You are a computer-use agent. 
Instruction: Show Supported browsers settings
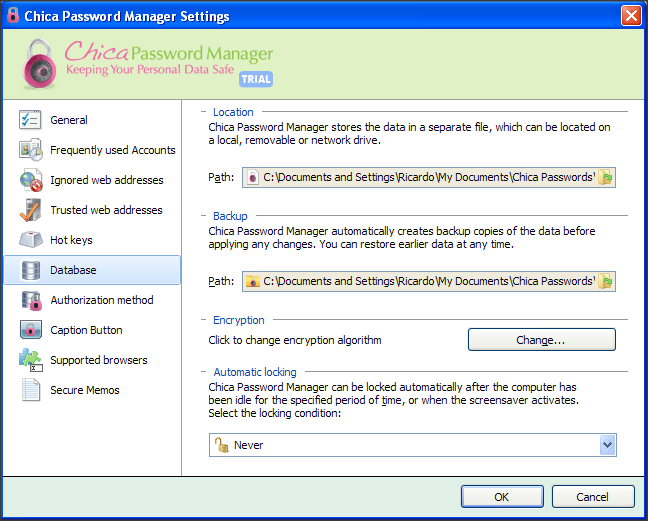pos(92,360)
